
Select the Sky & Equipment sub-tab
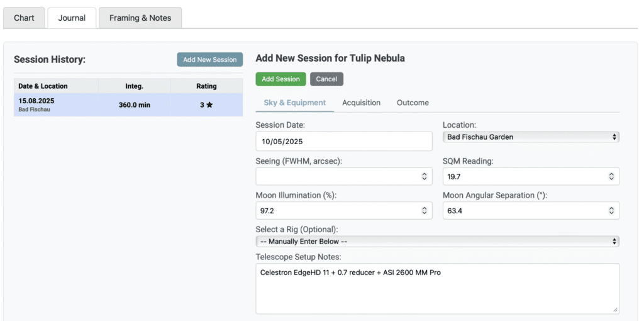coord(294,103)
